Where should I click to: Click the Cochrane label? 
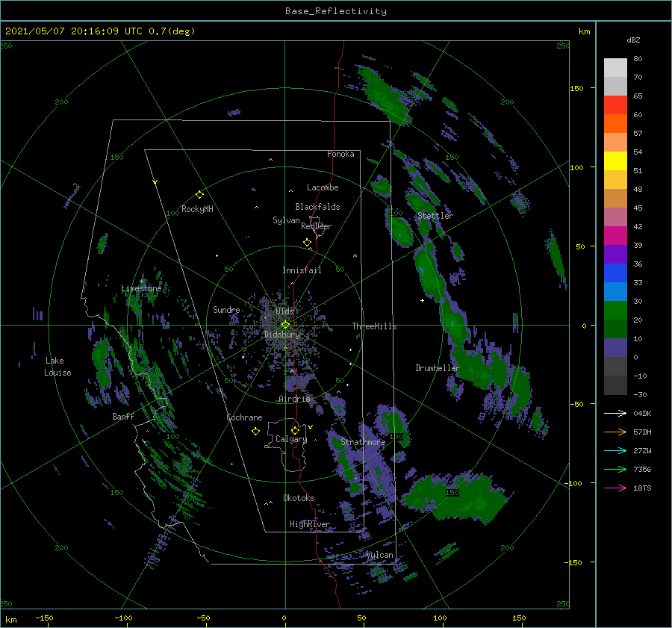click(244, 417)
